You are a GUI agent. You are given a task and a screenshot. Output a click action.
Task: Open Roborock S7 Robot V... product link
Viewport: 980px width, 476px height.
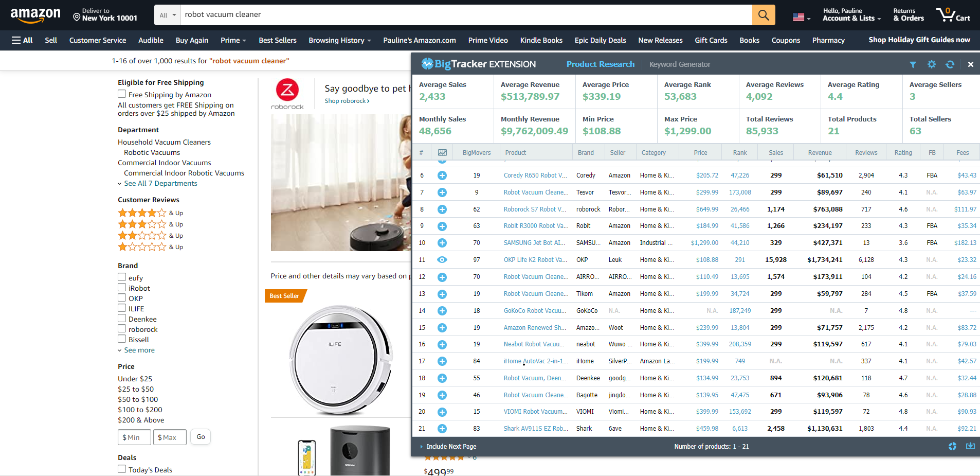(x=535, y=209)
